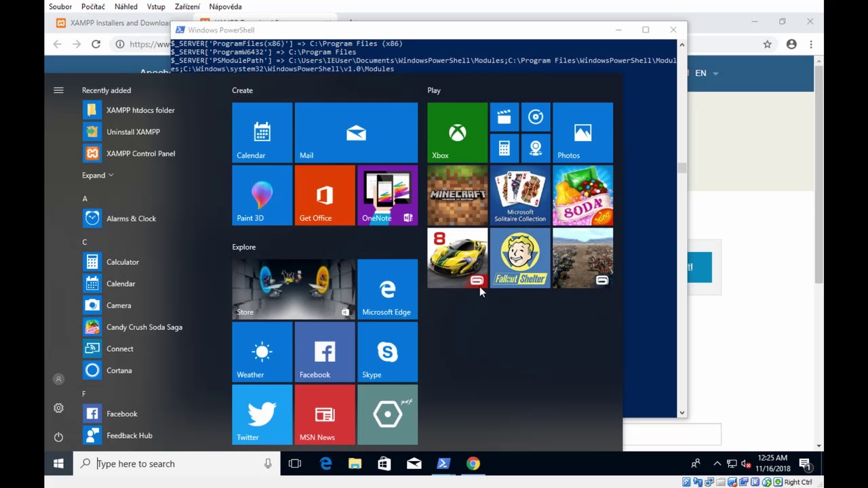The width and height of the screenshot is (868, 488).
Task: Switch to PowerShell on the taskbar
Action: pyautogui.click(x=443, y=464)
